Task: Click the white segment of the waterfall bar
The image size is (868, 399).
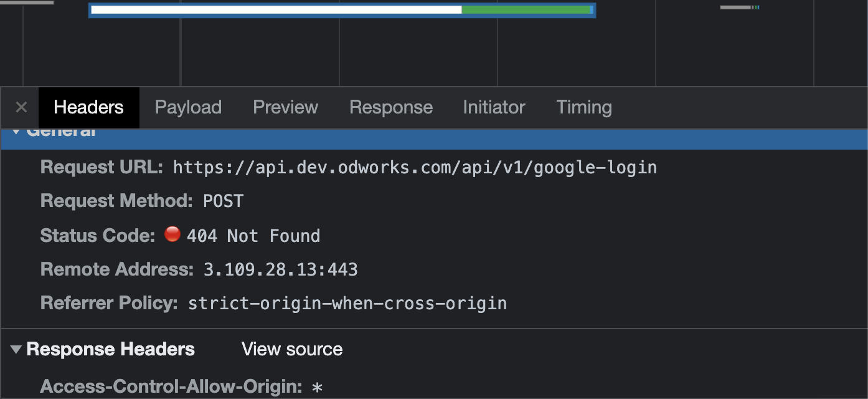Action: click(276, 10)
